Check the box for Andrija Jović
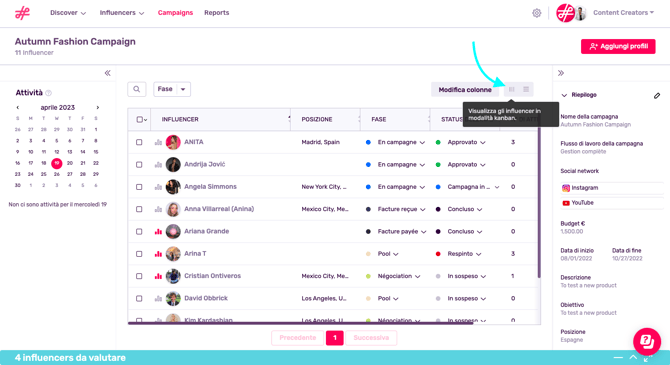 pyautogui.click(x=139, y=165)
